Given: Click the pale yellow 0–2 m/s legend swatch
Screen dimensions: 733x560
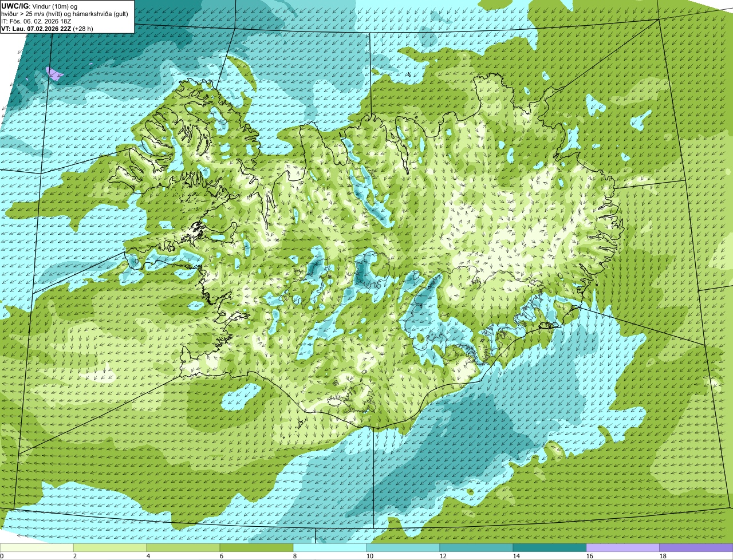Looking at the screenshot, I should (x=37, y=548).
